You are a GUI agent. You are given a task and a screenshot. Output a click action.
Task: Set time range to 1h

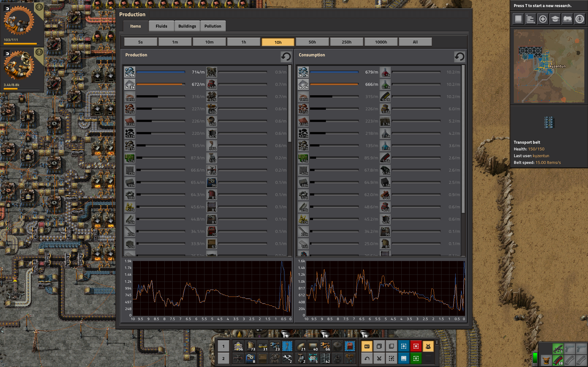point(243,42)
